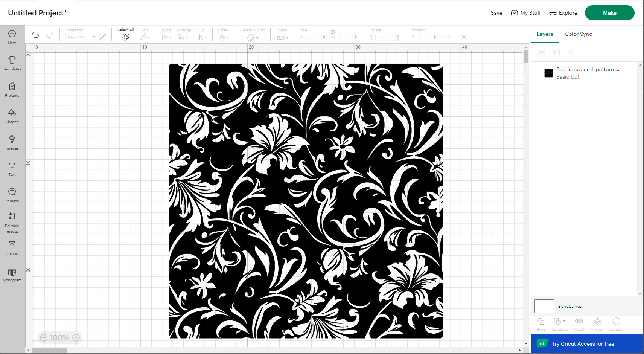Viewport: 644px width, 354px height.
Task: Open the Monogram tool
Action: [12, 274]
